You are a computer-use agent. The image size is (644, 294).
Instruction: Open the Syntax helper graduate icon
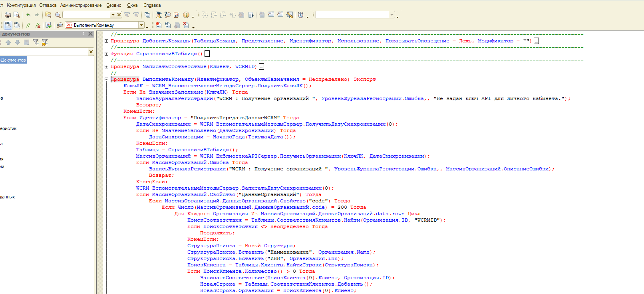pyautogui.click(x=158, y=15)
